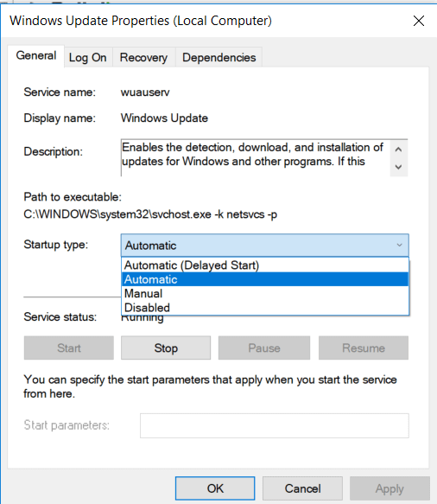Viewport: 437px width, 504px height.
Task: View the Dependencies tab
Action: (219, 58)
